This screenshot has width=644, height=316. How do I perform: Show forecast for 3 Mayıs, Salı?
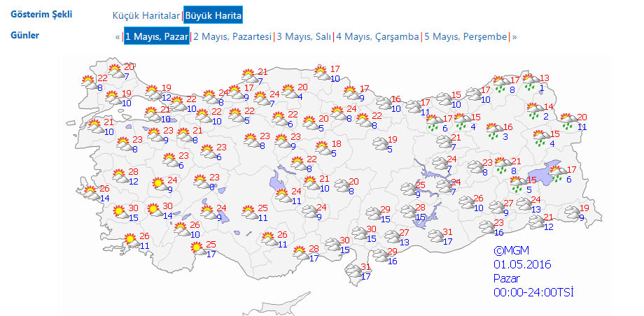(x=304, y=36)
